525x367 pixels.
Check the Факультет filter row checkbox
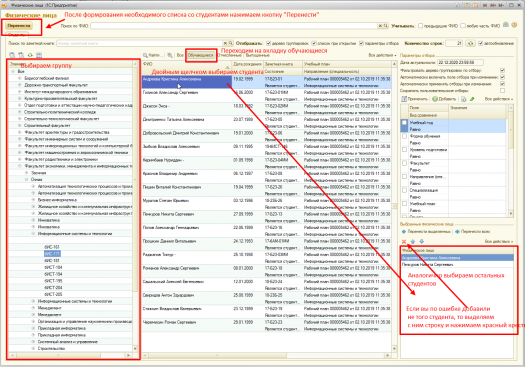pos(404,163)
